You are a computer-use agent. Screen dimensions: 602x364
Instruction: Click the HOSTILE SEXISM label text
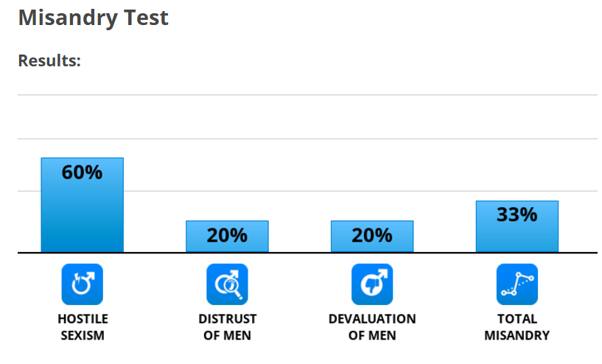click(83, 327)
